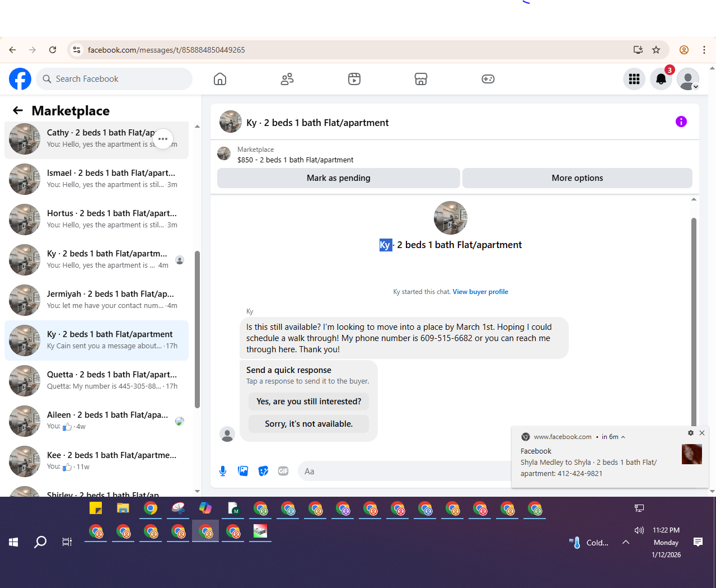Open the weather widget showing Cold

tap(589, 542)
